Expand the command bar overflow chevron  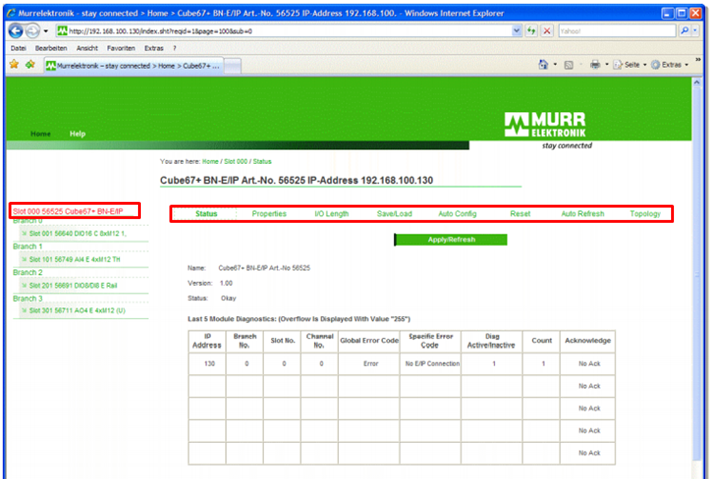pos(697,59)
